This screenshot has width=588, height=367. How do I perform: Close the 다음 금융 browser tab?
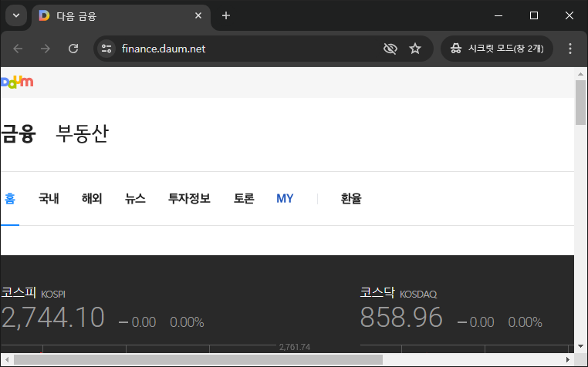pyautogui.click(x=198, y=15)
